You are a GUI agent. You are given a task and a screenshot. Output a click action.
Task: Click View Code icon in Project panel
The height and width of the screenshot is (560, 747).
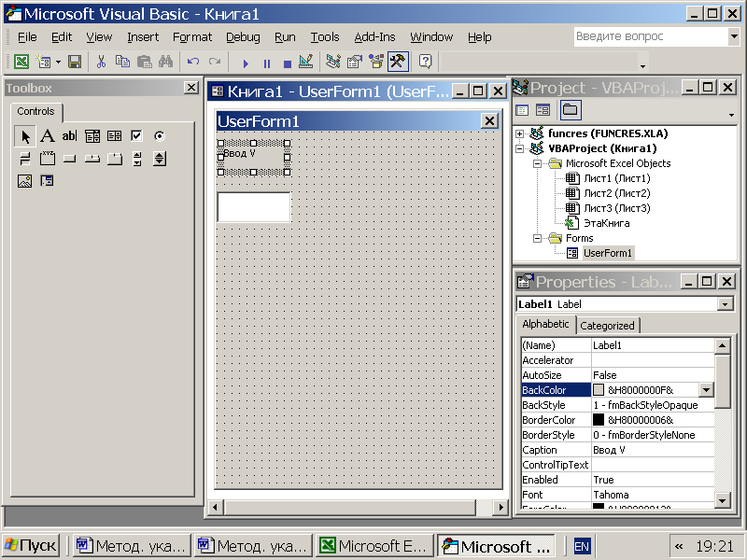(x=522, y=110)
